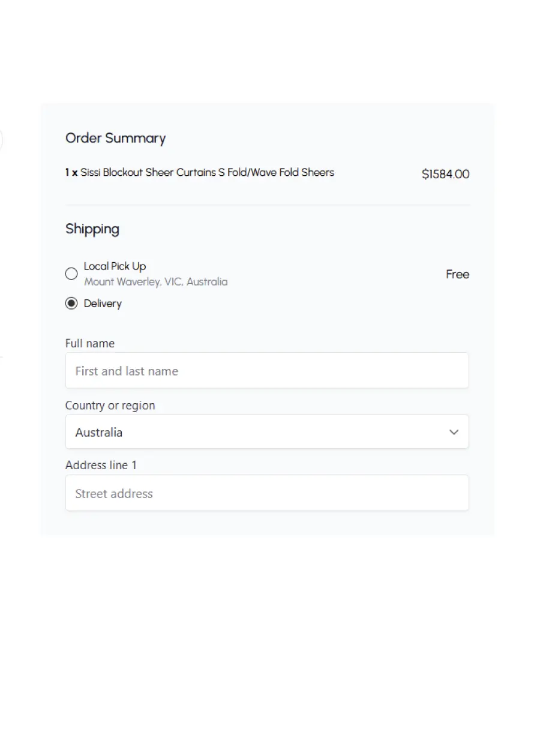Click the Free pickup cost text
540x756 pixels.
[457, 274]
